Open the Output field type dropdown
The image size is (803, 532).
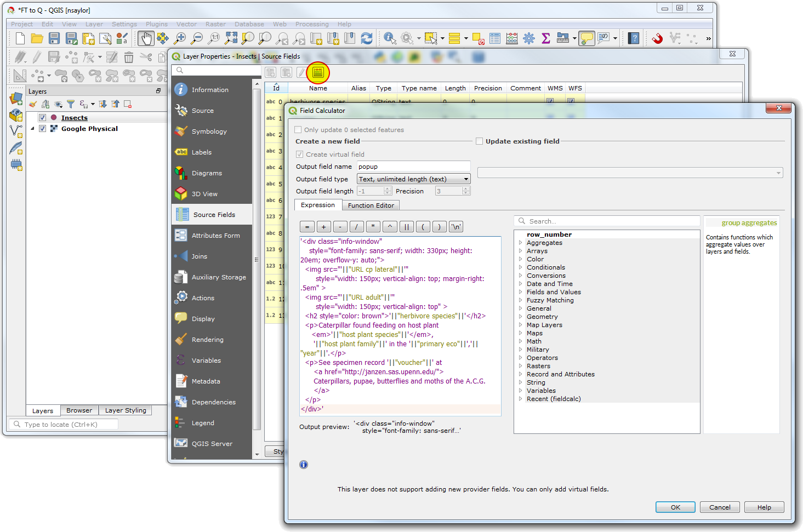click(414, 179)
